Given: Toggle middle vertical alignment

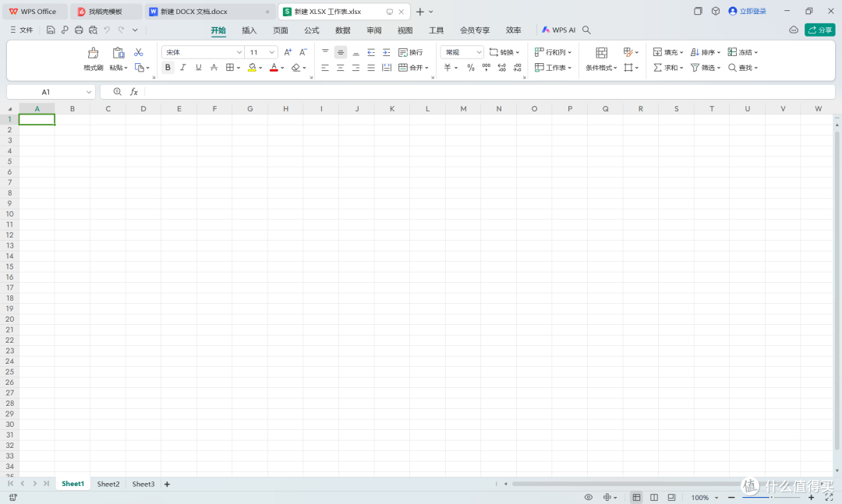Looking at the screenshot, I should [x=341, y=52].
